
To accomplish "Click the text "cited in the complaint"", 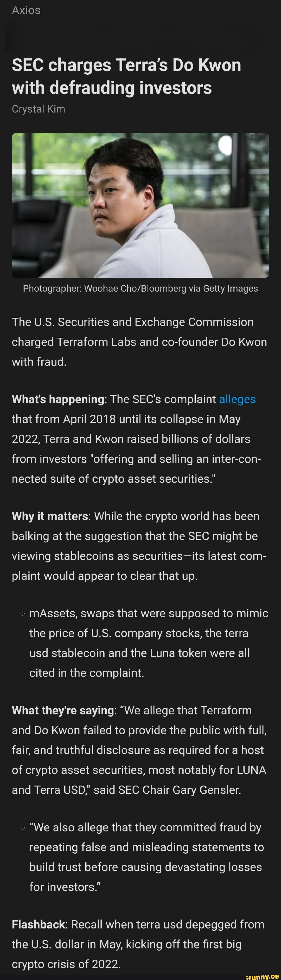I will pos(87,673).
